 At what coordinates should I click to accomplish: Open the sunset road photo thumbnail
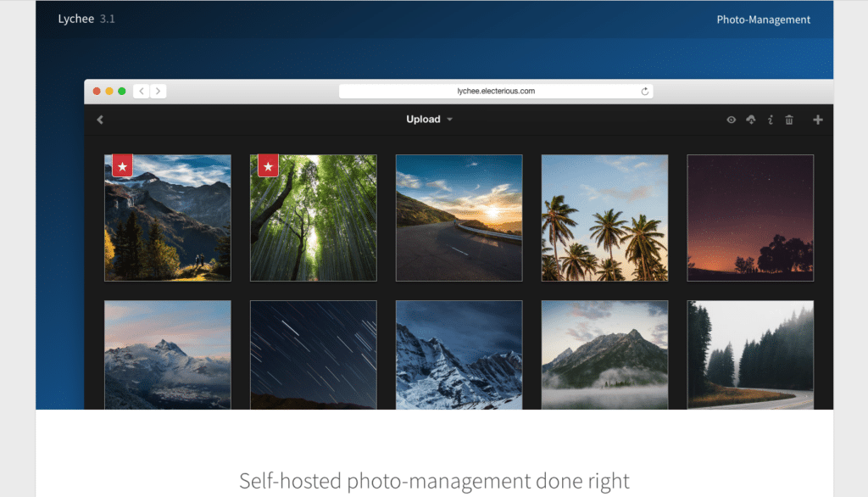tap(459, 217)
